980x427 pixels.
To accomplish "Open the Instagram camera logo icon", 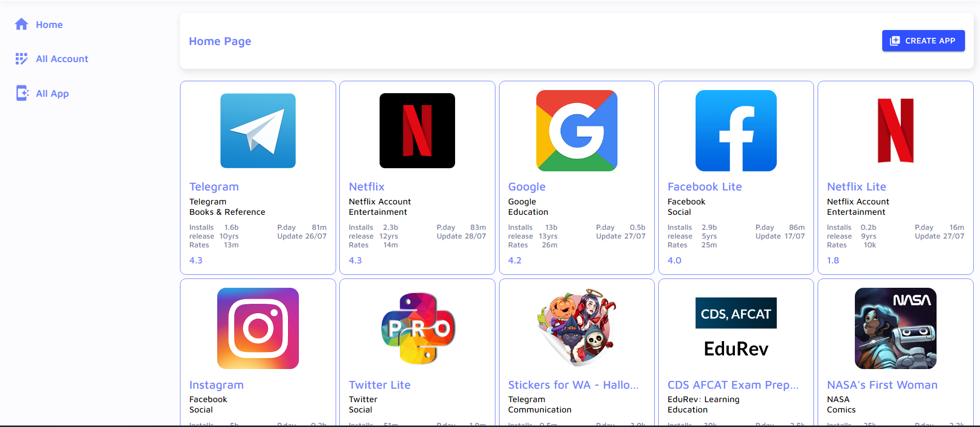I will coord(258,328).
